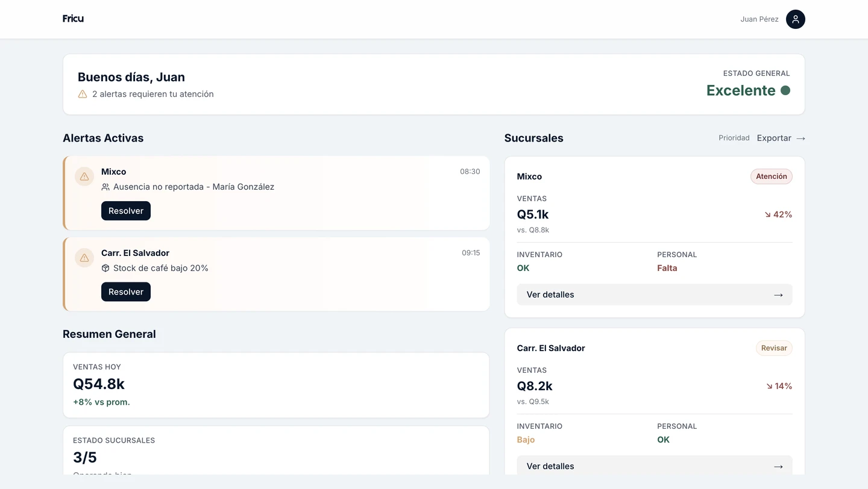Click the down-trend arrow next to 42%
868x489 pixels.
768,215
